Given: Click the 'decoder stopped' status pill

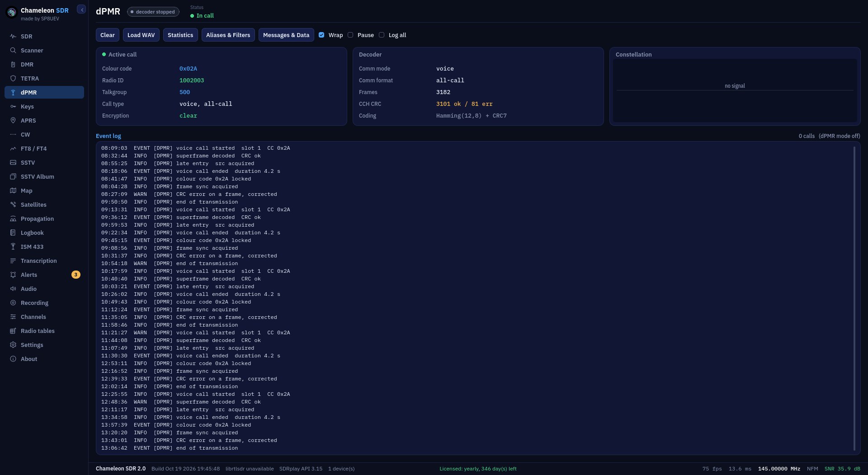Looking at the screenshot, I should pyautogui.click(x=153, y=12).
